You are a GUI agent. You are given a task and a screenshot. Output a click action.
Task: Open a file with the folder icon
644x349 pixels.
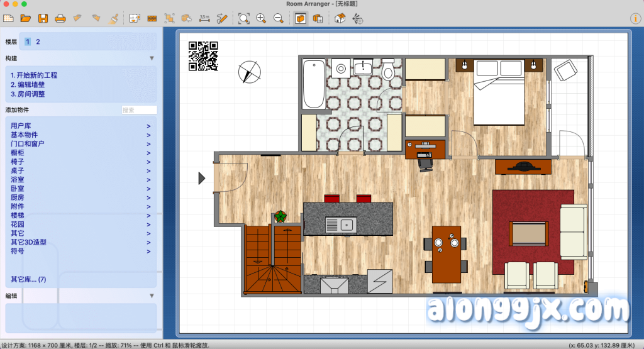click(x=26, y=18)
